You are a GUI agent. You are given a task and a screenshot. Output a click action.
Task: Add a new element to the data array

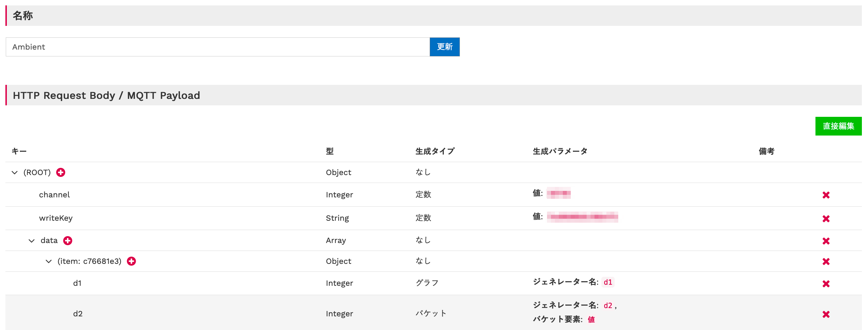68,241
